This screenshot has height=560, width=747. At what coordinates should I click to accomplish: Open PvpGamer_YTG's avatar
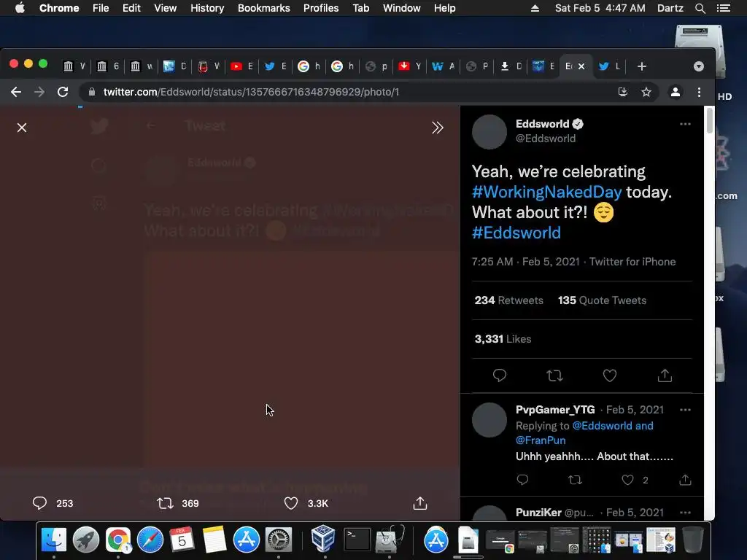tap(489, 420)
